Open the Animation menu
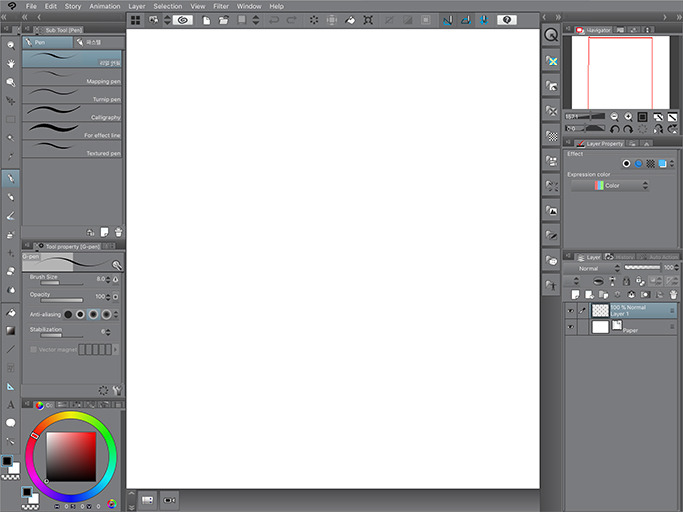The image size is (683, 512). (x=105, y=6)
